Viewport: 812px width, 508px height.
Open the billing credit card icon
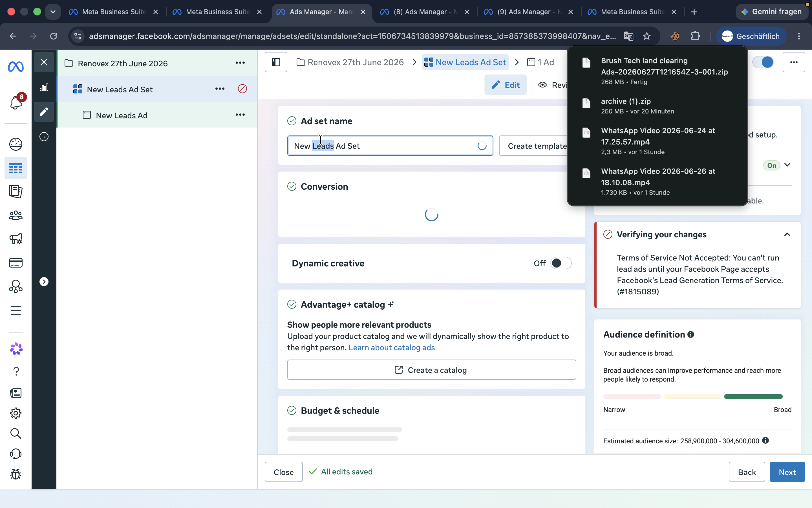(16, 263)
